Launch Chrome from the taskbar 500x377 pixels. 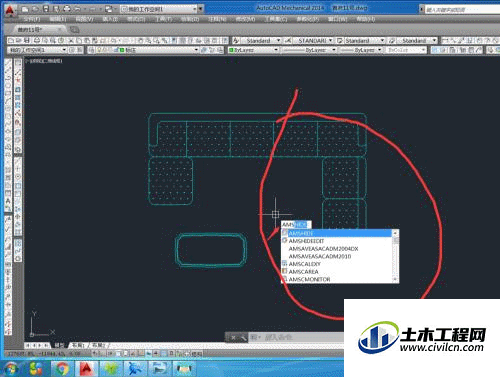click(x=62, y=368)
